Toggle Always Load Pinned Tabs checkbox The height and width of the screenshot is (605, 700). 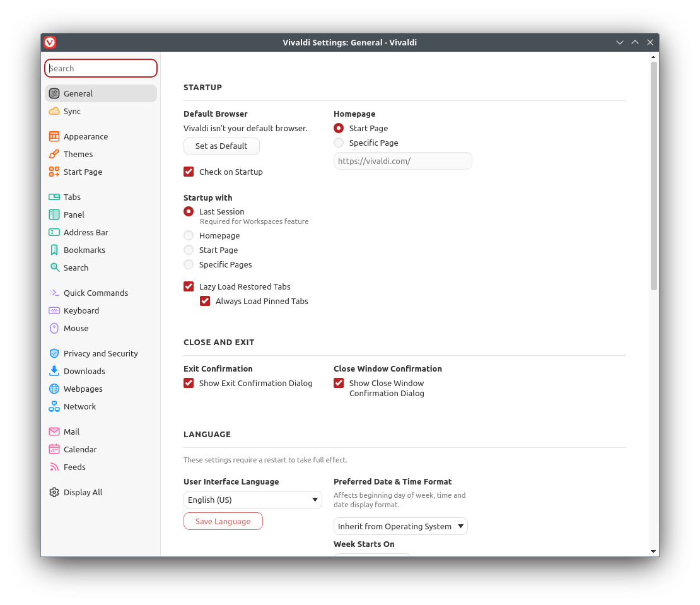[x=205, y=301]
